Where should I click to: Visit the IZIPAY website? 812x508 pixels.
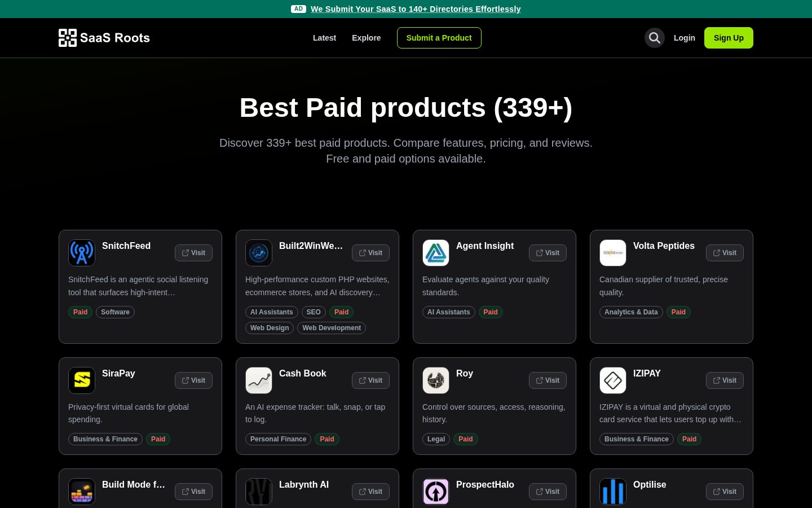(x=725, y=380)
